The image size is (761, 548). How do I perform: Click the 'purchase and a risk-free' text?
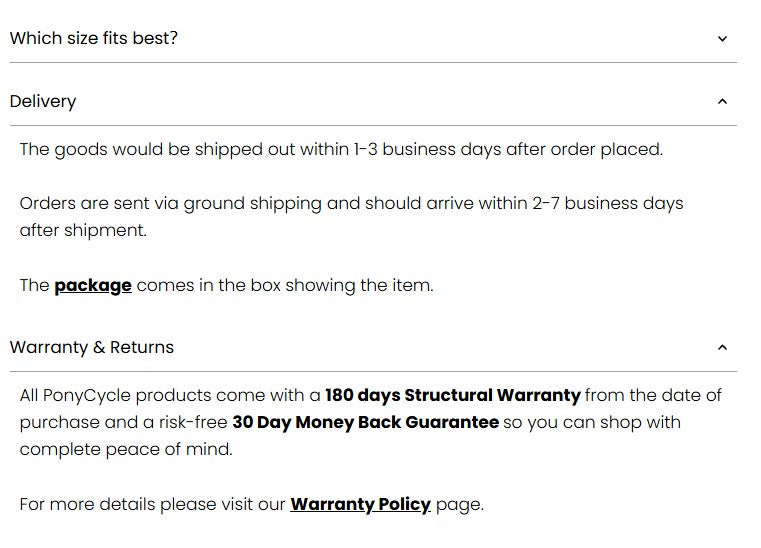tap(123, 422)
